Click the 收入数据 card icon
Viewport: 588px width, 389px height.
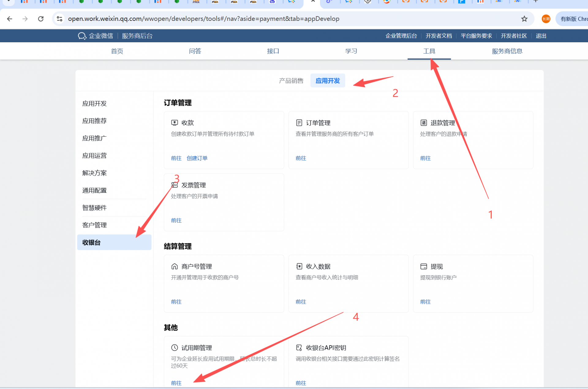pos(299,266)
